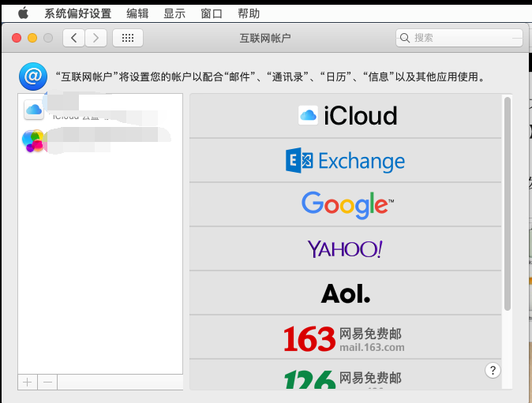Choose iCloud account type
The image size is (532, 403).
[x=346, y=116]
